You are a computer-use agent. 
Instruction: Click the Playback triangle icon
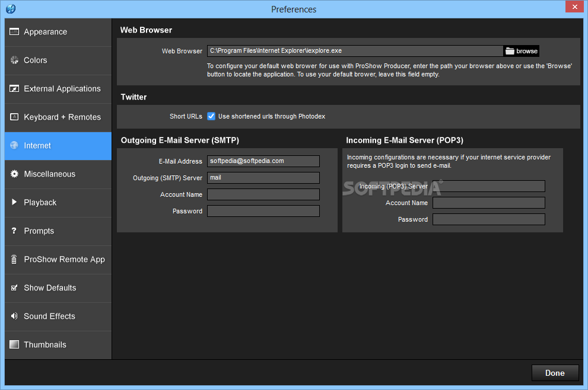click(x=14, y=202)
